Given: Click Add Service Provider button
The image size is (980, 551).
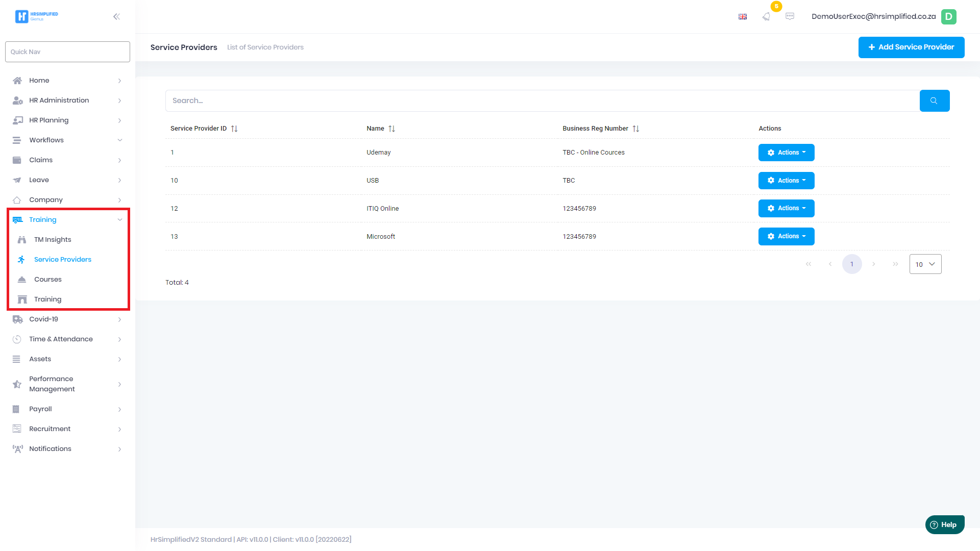Looking at the screenshot, I should [x=911, y=47].
